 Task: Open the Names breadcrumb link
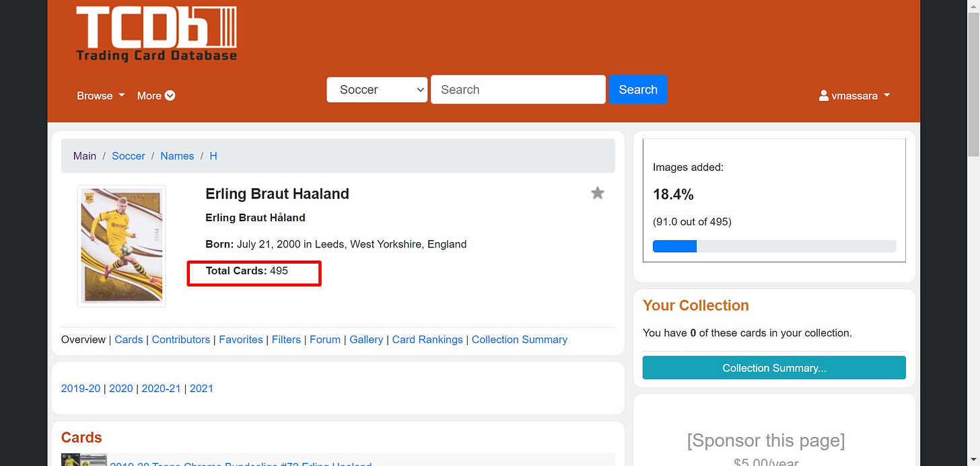[177, 156]
